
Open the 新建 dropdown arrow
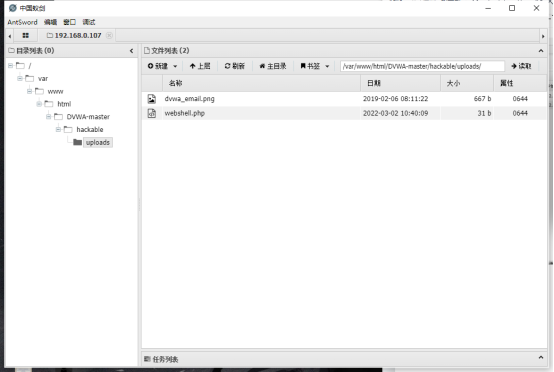175,66
